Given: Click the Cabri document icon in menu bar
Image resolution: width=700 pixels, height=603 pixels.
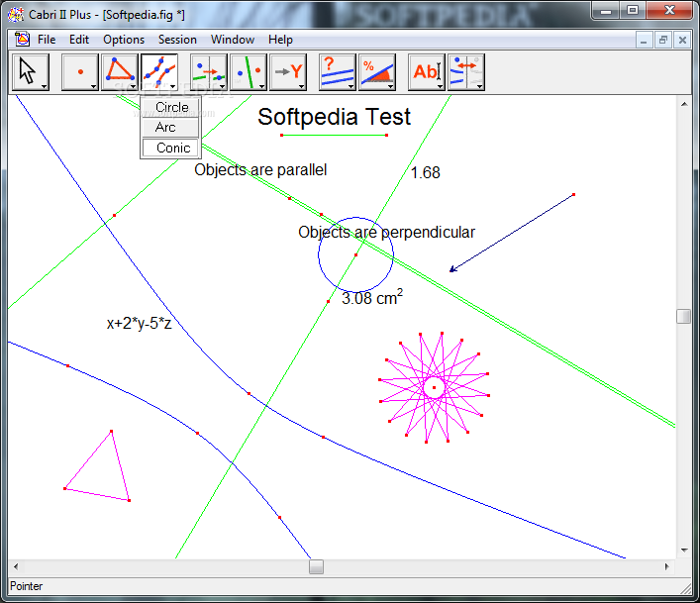Looking at the screenshot, I should point(22,40).
